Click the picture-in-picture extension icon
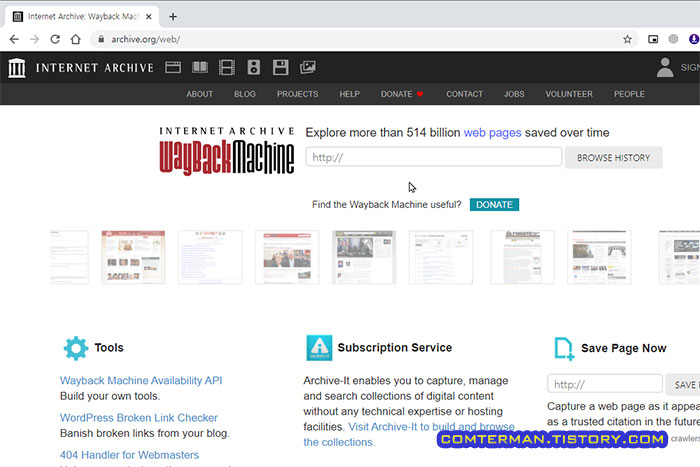Viewport: 700px width, 467px height. coord(653,39)
